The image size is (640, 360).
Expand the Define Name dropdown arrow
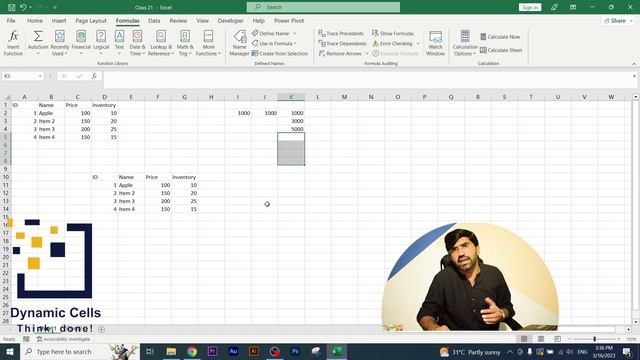(295, 33)
